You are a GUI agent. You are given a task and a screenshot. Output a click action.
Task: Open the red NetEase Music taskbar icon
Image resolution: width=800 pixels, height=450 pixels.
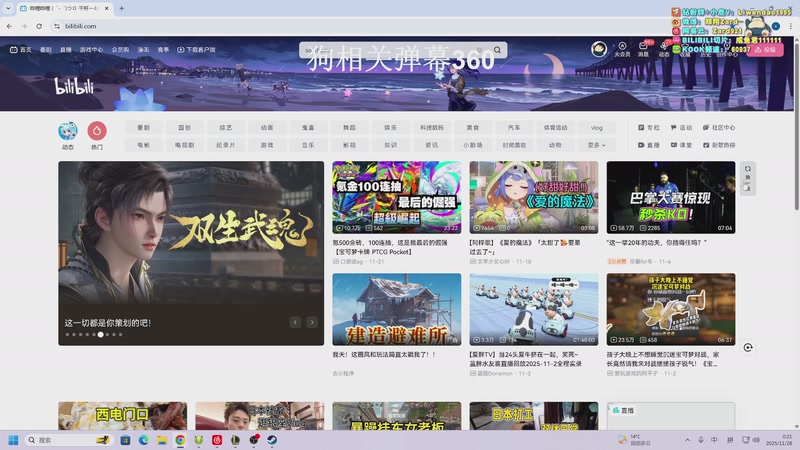click(x=217, y=440)
